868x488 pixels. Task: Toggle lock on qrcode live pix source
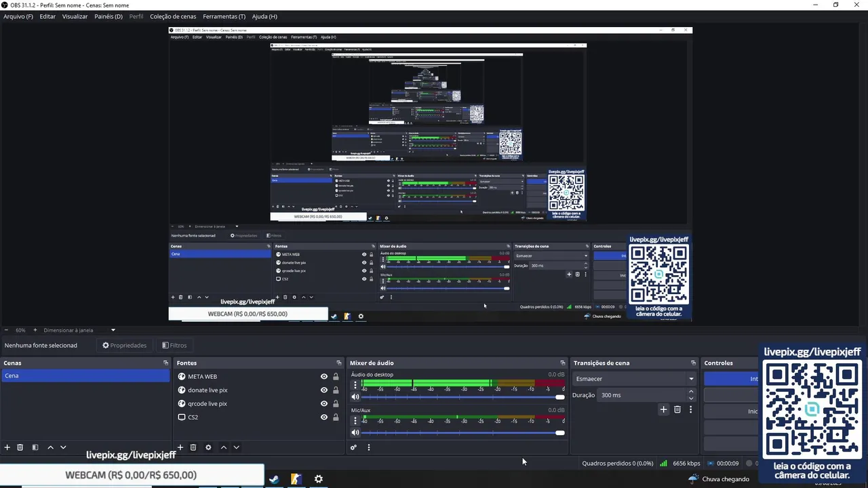[336, 404]
